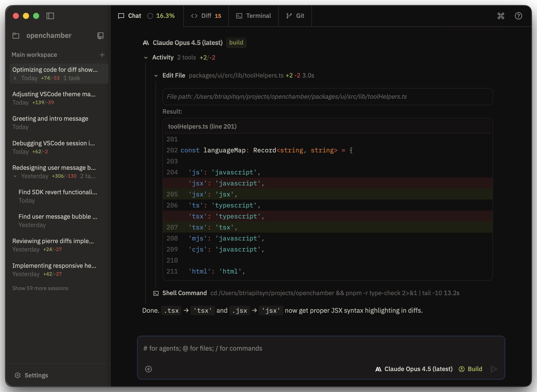This screenshot has width=537, height=392.
Task: Open the notes icon beside openchamber
Action: [100, 36]
